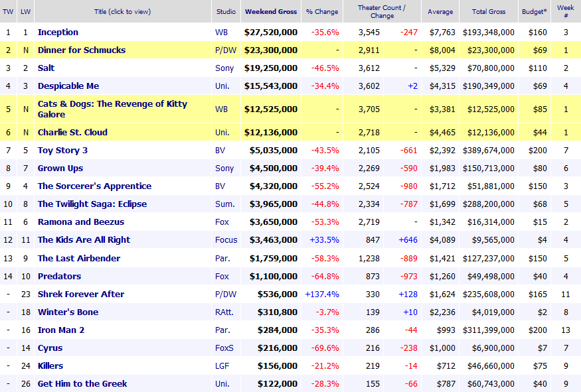This screenshot has width=581, height=392.
Task: Click the $165 budget for Shrek Forever After
Action: pos(538,294)
